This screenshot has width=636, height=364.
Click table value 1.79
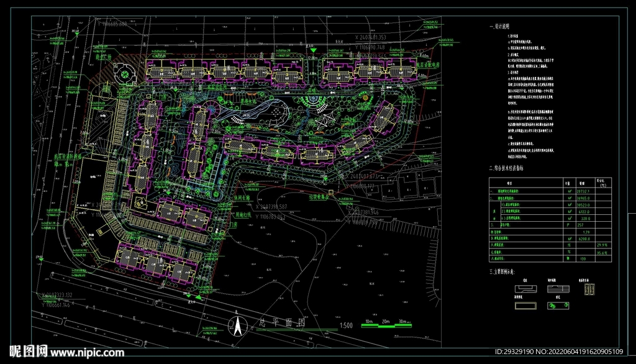click(x=586, y=232)
